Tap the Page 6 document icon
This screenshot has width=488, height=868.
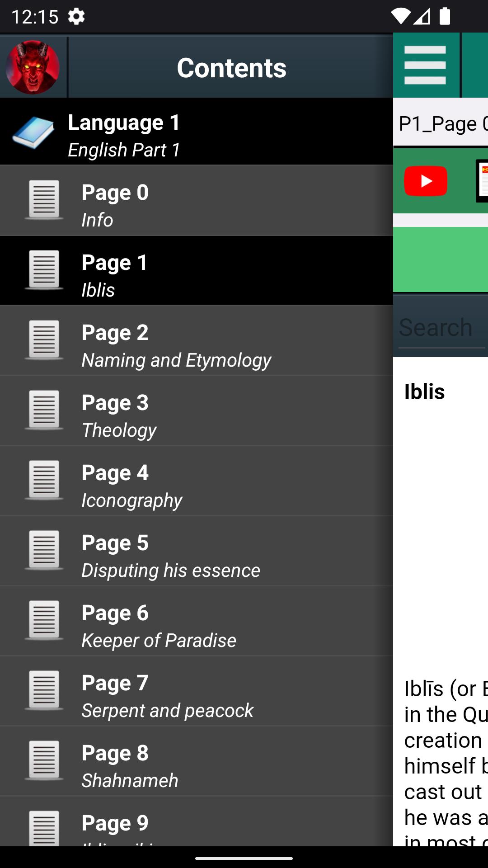tap(44, 620)
